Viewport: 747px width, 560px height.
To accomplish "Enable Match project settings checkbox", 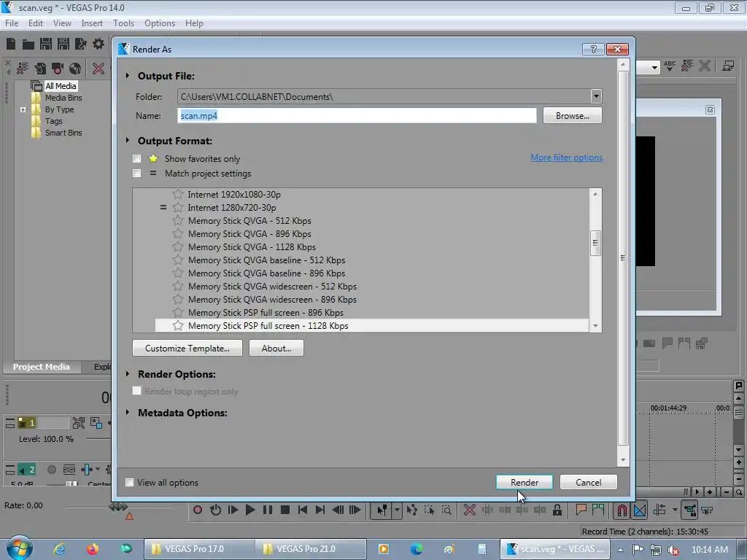I will (x=137, y=174).
